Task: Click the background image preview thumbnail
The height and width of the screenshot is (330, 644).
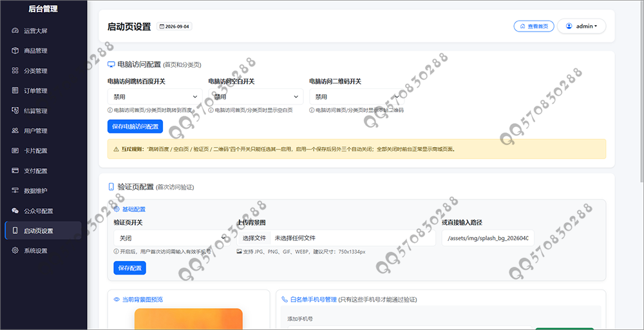Action: click(189, 319)
